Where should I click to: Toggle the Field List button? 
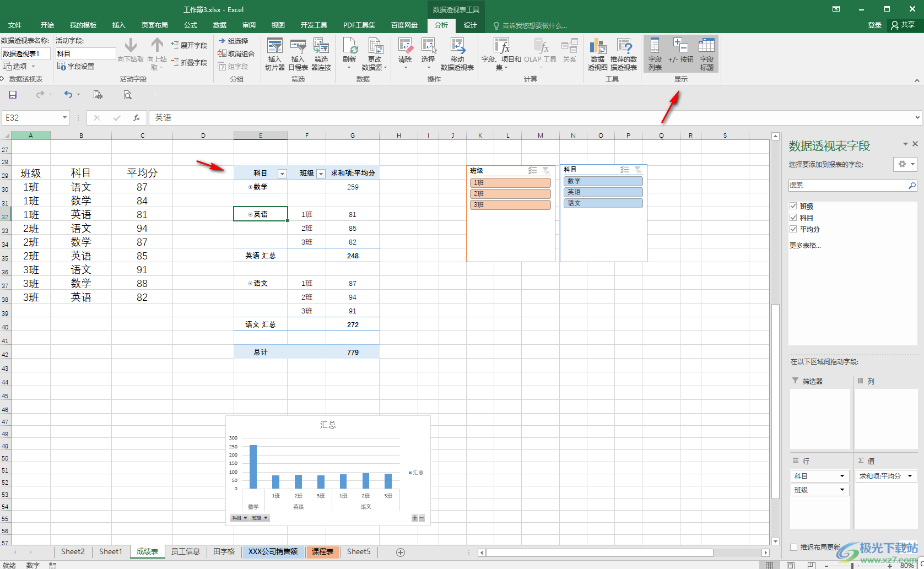click(x=655, y=54)
